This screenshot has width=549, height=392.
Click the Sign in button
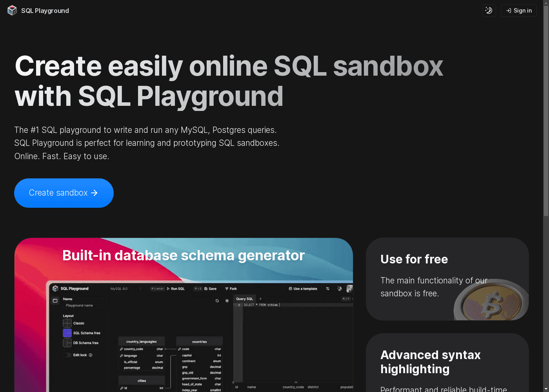[519, 11]
